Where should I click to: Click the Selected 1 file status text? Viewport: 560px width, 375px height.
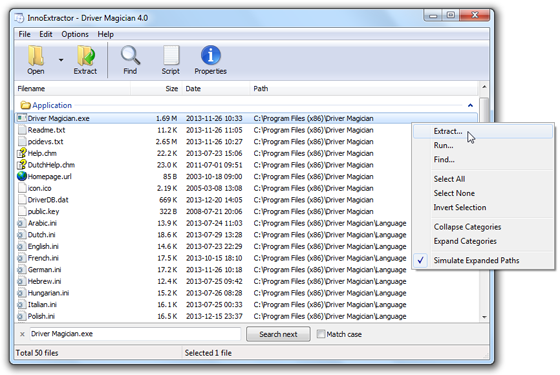(x=208, y=353)
